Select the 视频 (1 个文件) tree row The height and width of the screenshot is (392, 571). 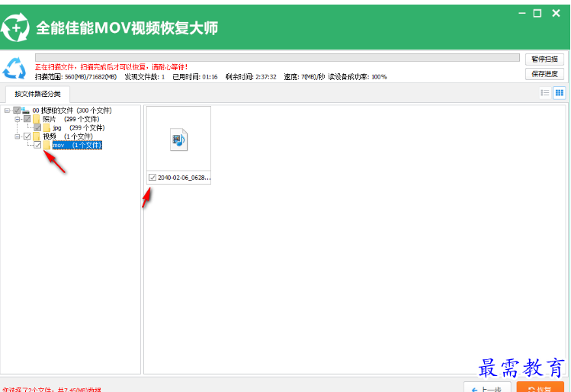click(68, 137)
